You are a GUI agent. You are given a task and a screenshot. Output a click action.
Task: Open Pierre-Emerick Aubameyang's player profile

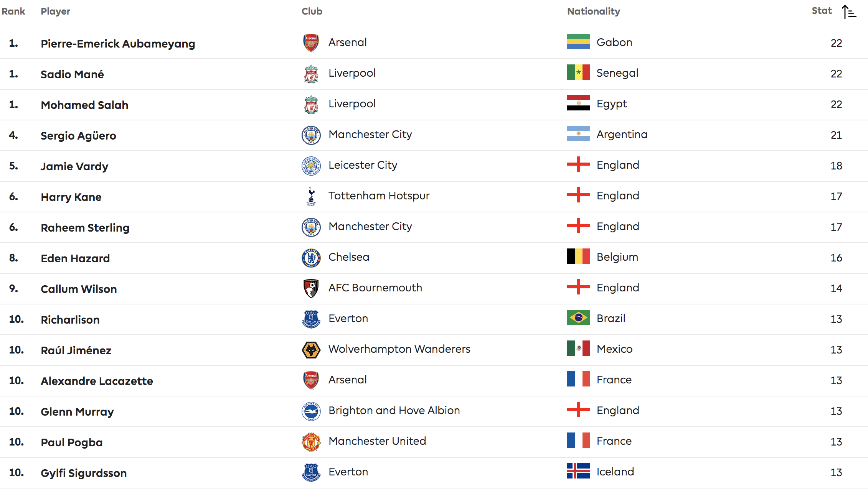118,44
